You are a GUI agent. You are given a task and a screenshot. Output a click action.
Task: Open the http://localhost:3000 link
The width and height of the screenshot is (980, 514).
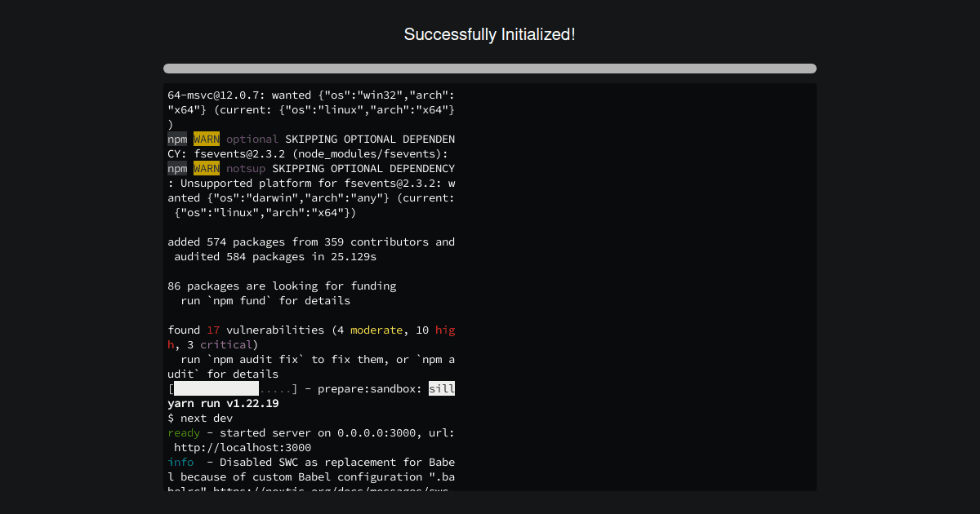(x=242, y=447)
